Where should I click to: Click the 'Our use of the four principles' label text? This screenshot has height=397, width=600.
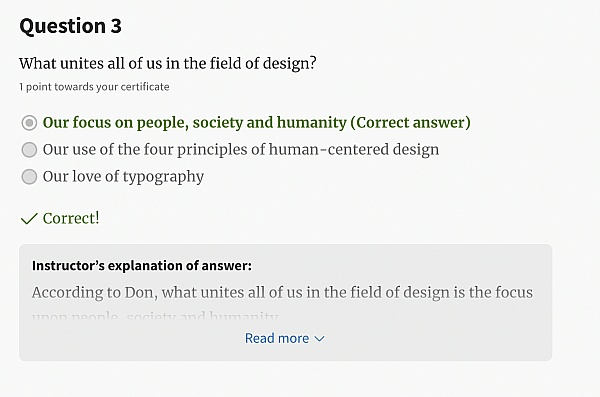241,150
